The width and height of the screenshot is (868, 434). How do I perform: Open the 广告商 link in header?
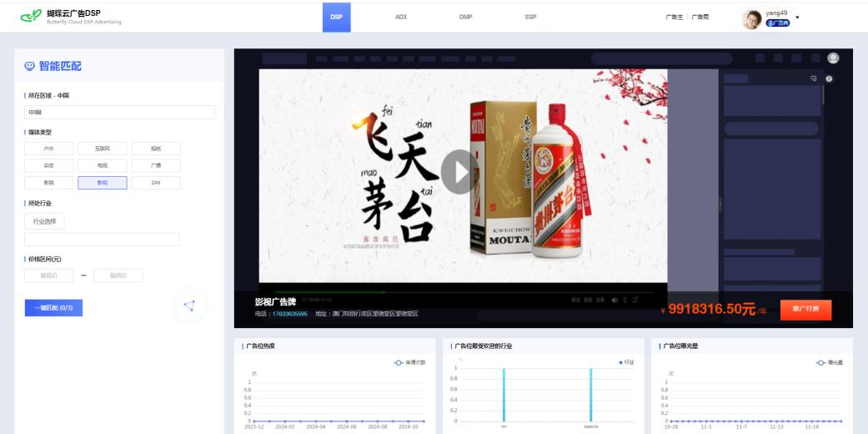(700, 18)
